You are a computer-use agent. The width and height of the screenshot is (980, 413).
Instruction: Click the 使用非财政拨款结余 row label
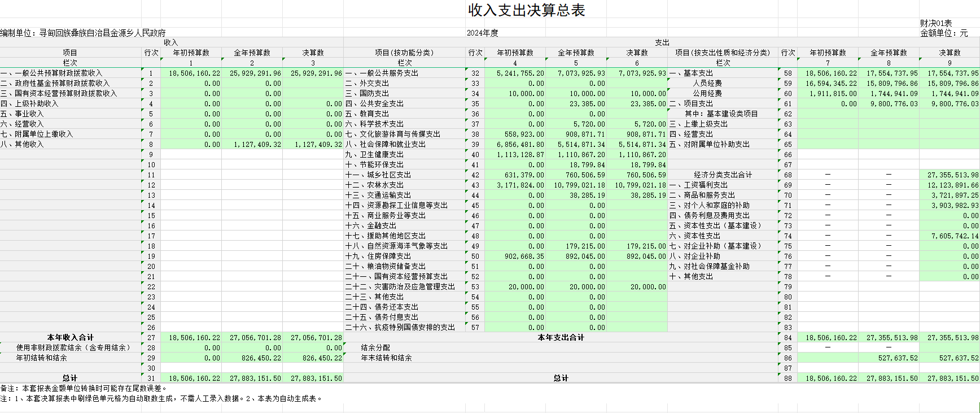pyautogui.click(x=73, y=347)
